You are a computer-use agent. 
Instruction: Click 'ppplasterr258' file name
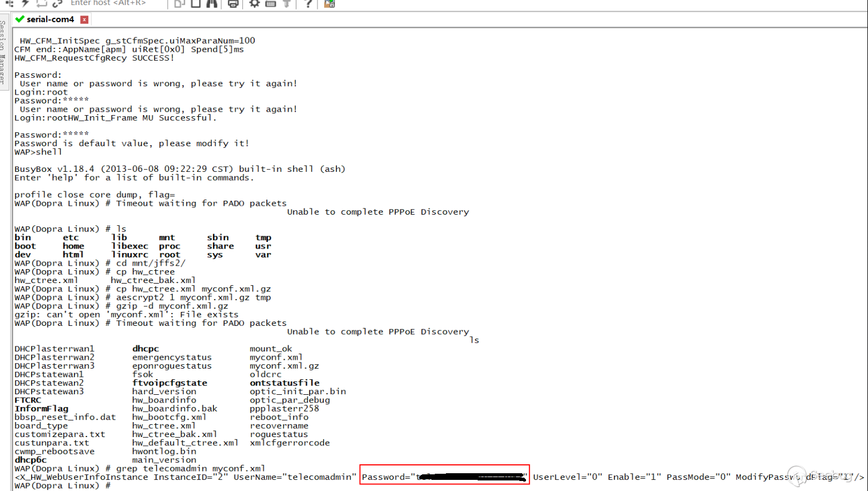284,409
